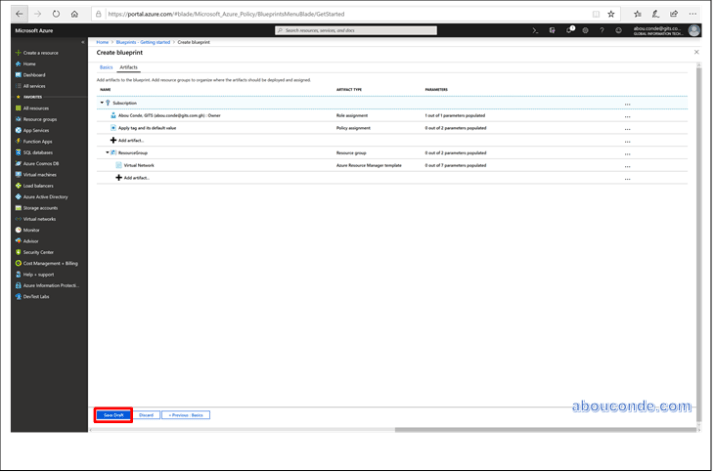This screenshot has width=714, height=472.
Task: Click the Home breadcrumb link
Action: pos(102,42)
